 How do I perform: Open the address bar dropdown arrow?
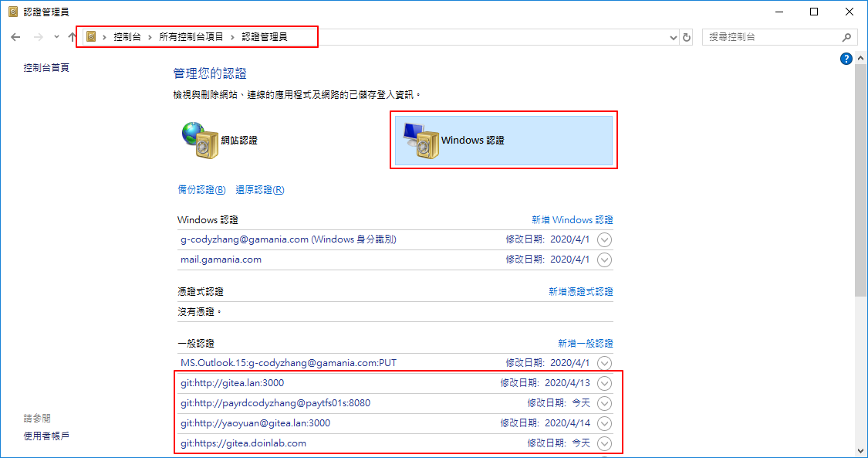(x=673, y=36)
